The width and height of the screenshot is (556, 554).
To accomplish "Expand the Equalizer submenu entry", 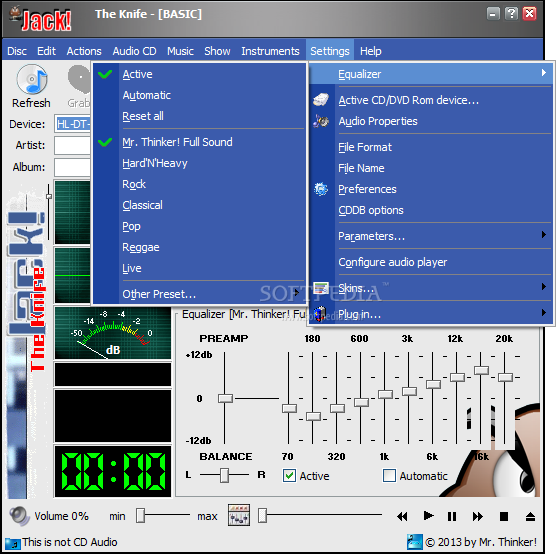I will coord(430,74).
